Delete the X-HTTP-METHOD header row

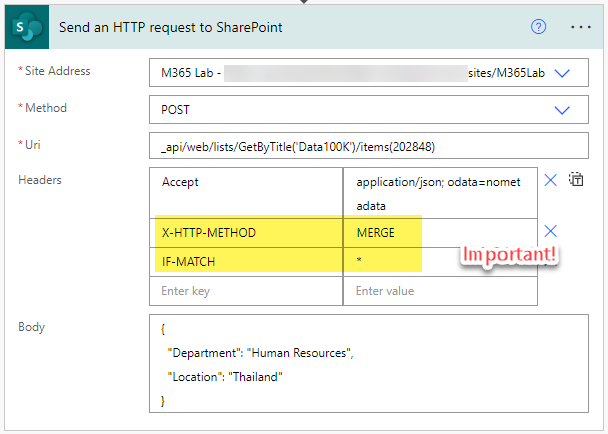[x=551, y=231]
